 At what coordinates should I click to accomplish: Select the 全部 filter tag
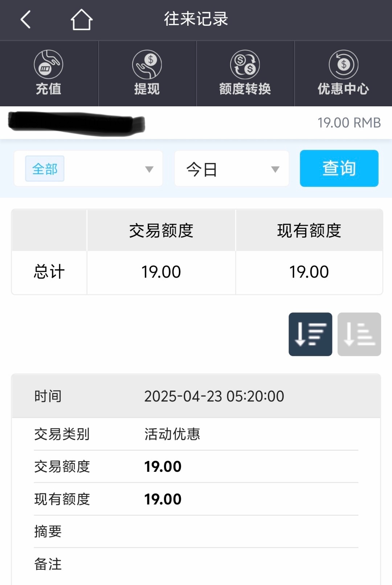45,169
